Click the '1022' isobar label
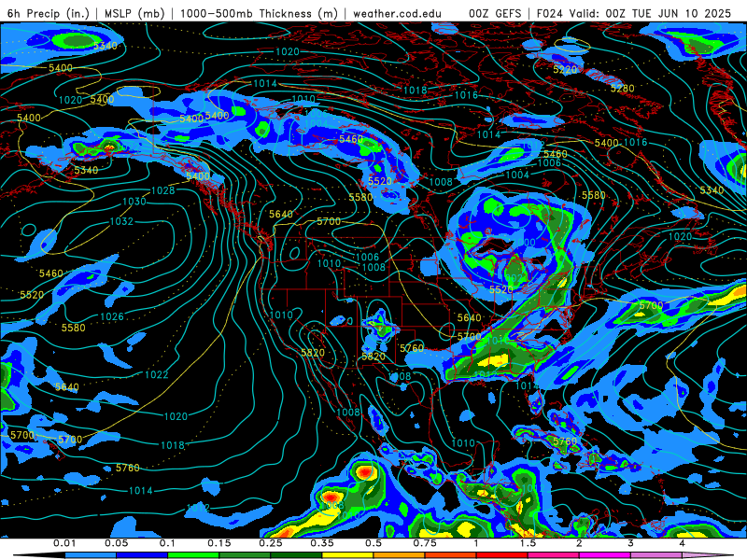 157,375
